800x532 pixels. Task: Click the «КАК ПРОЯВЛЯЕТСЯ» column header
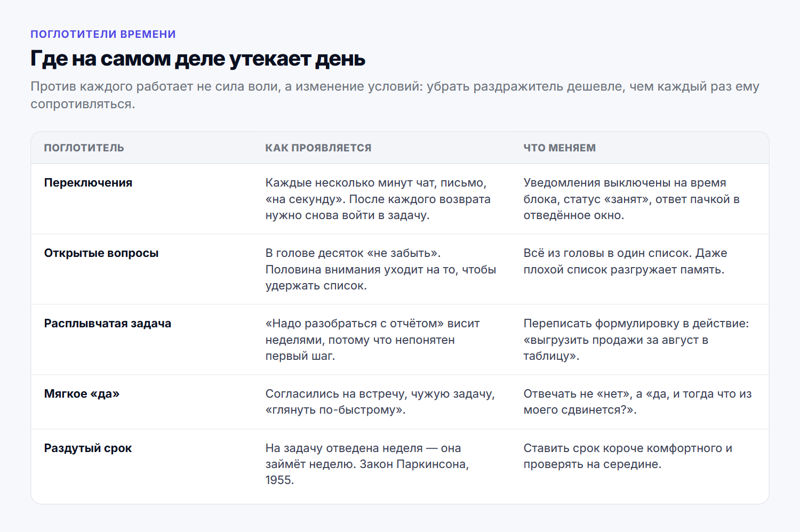(318, 148)
